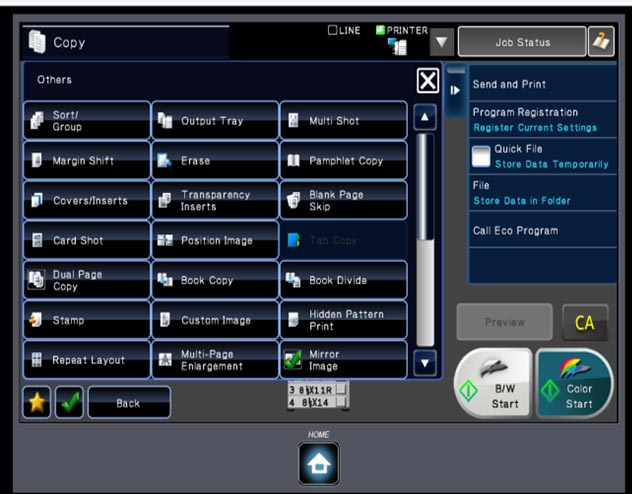Select the Output Tray option
The width and height of the screenshot is (632, 494).
pos(215,120)
